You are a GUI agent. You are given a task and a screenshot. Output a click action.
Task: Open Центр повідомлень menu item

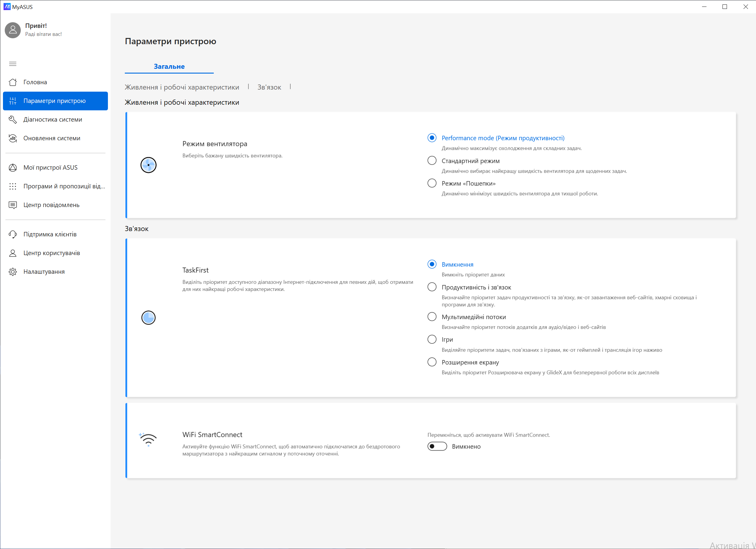click(55, 205)
